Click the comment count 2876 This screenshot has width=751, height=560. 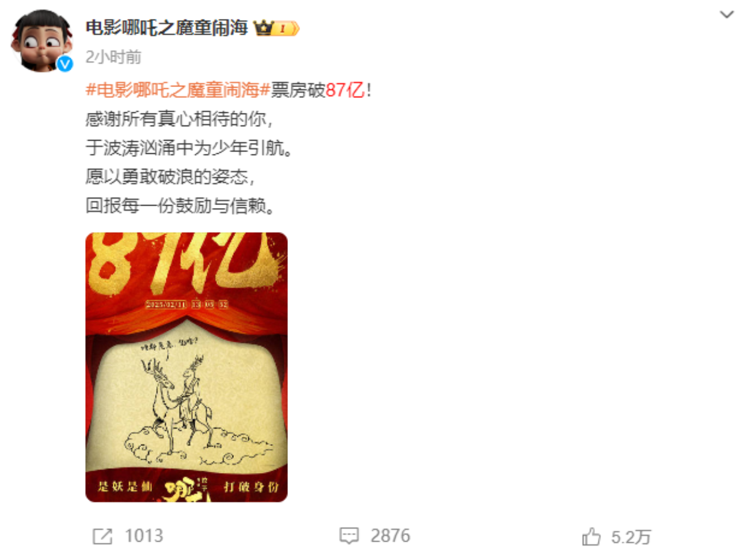click(390, 536)
